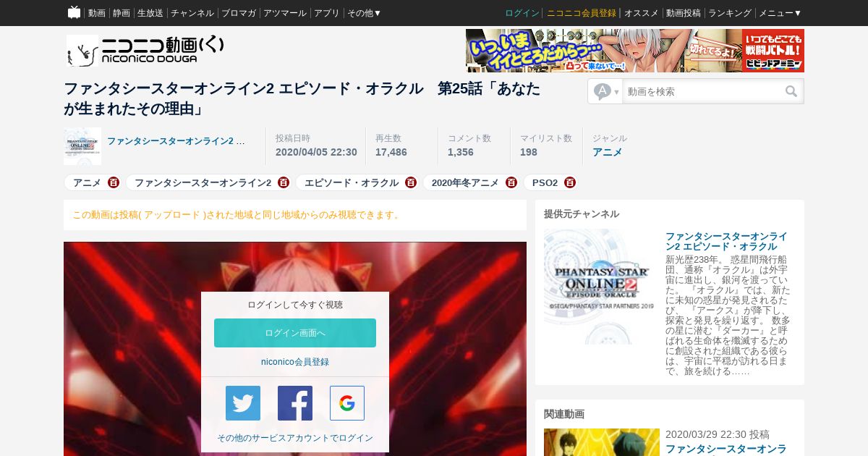Open ランキング in the top bar
Image resolution: width=868 pixels, height=456 pixels.
[x=730, y=13]
